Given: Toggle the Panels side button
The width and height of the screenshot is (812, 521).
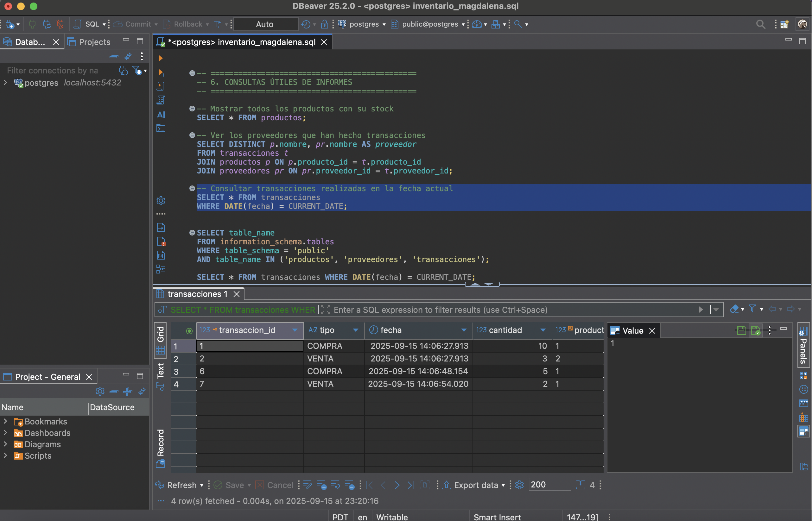Looking at the screenshot, I should pyautogui.click(x=803, y=345).
